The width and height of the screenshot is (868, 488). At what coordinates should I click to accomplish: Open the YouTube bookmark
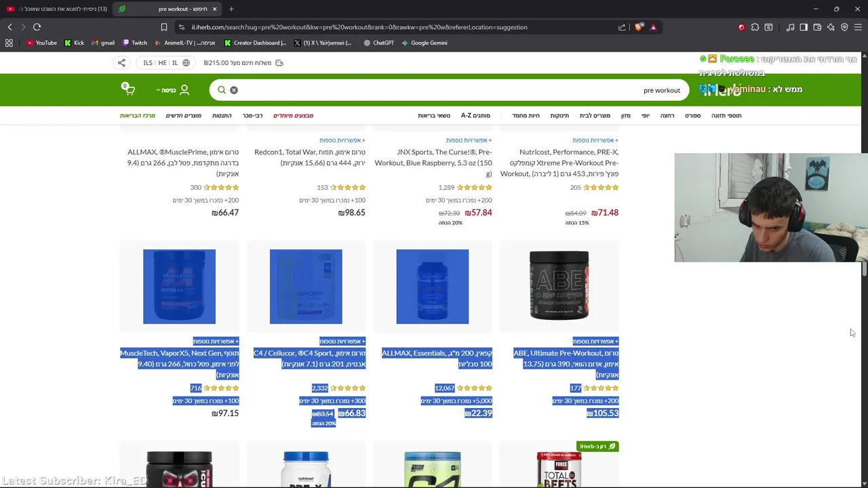[41, 43]
